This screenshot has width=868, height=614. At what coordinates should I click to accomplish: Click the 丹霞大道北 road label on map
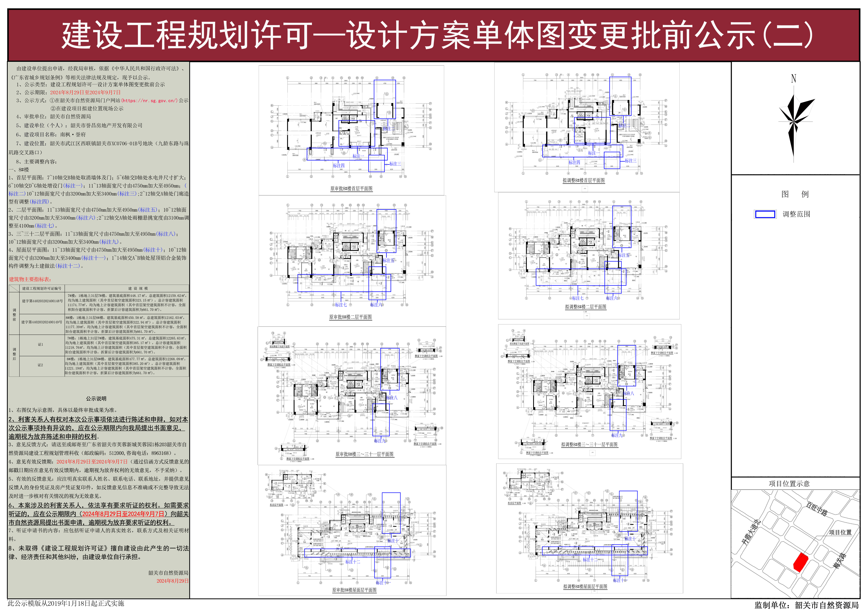click(751, 532)
